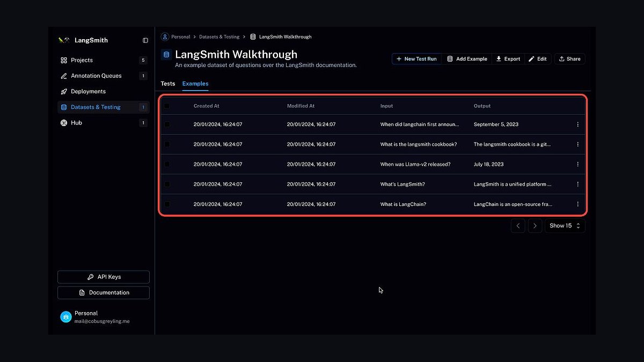This screenshot has width=644, height=362.
Task: Click output cell 'July 18, 2023'
Action: coord(489,164)
